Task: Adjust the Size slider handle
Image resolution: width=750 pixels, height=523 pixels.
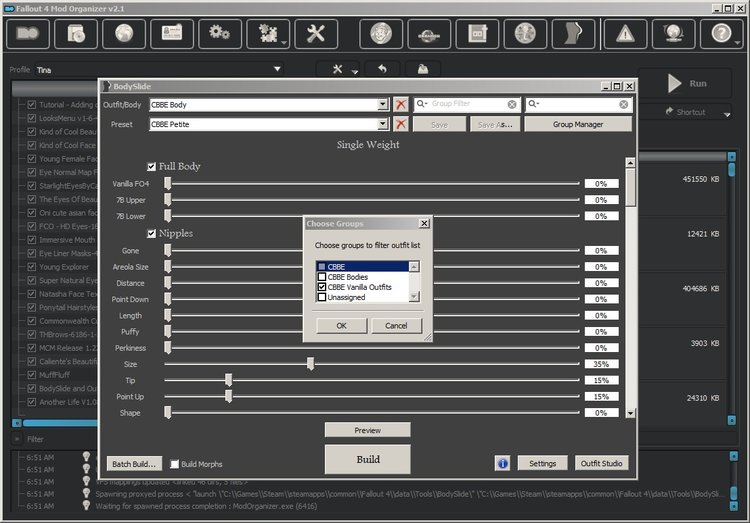Action: 310,364
